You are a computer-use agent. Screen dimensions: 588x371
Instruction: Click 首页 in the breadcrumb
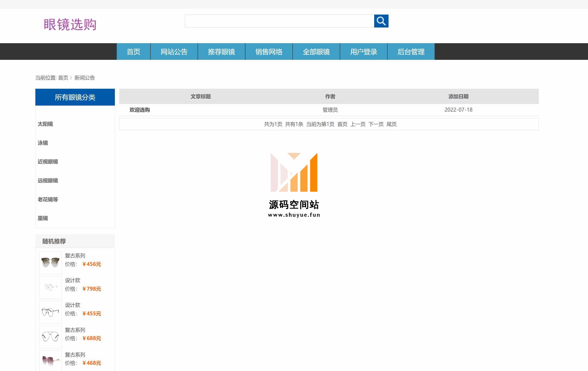pos(63,78)
